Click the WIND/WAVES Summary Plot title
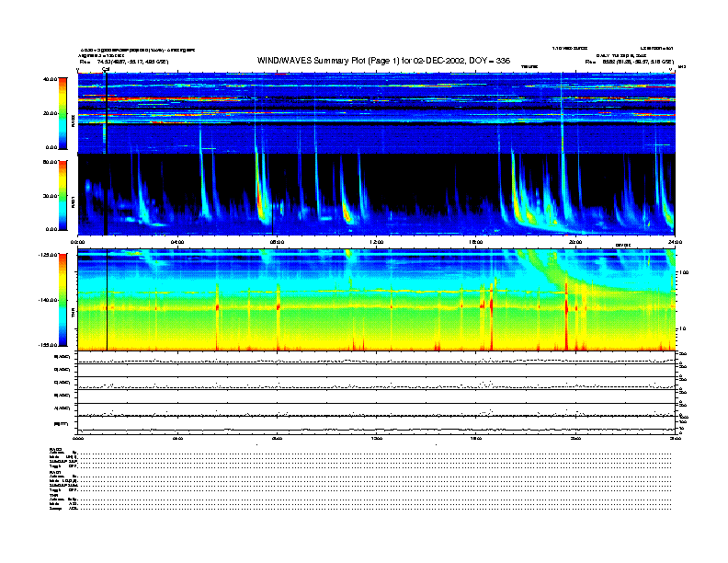 tap(383, 61)
